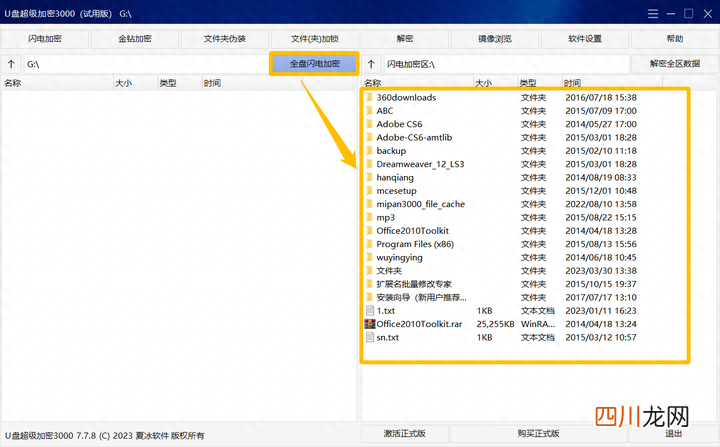Viewport: 720px width, 447px height.
Task: Select the Dreamweaver_12_LS3 folder name
Action: click(x=420, y=164)
